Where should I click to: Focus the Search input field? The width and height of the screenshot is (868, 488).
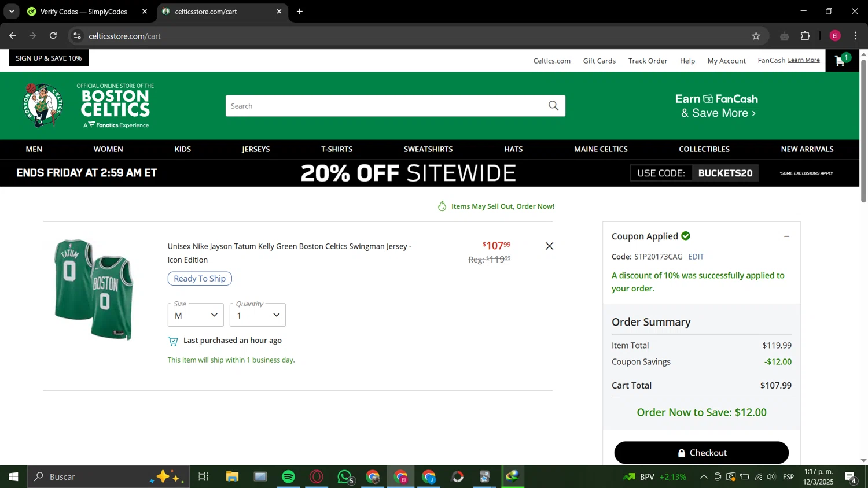[385, 106]
